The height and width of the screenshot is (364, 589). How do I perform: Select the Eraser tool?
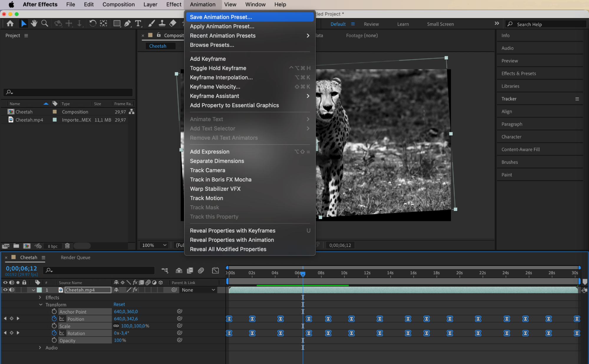pos(173,24)
